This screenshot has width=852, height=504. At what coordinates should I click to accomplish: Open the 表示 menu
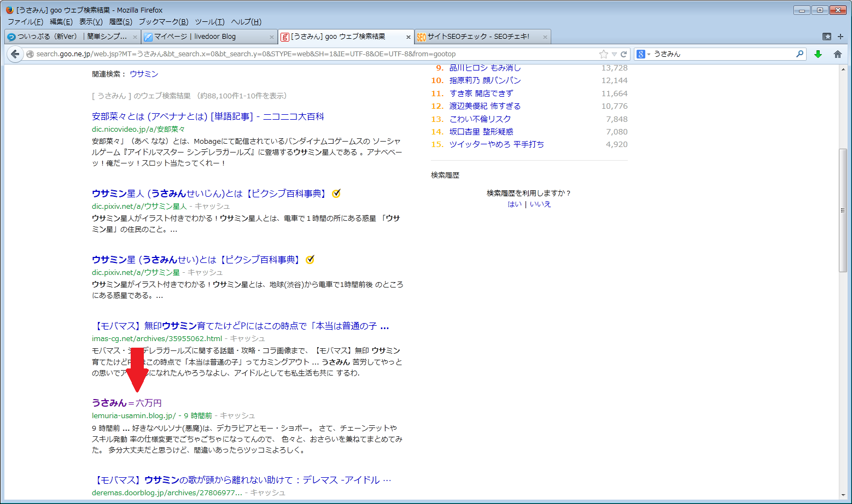(x=91, y=22)
